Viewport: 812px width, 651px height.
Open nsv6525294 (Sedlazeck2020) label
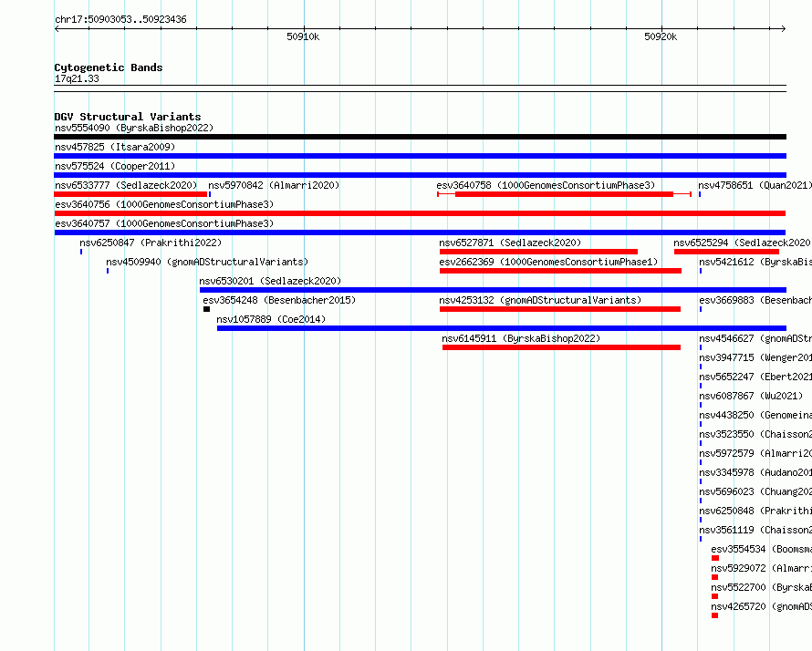point(743,243)
